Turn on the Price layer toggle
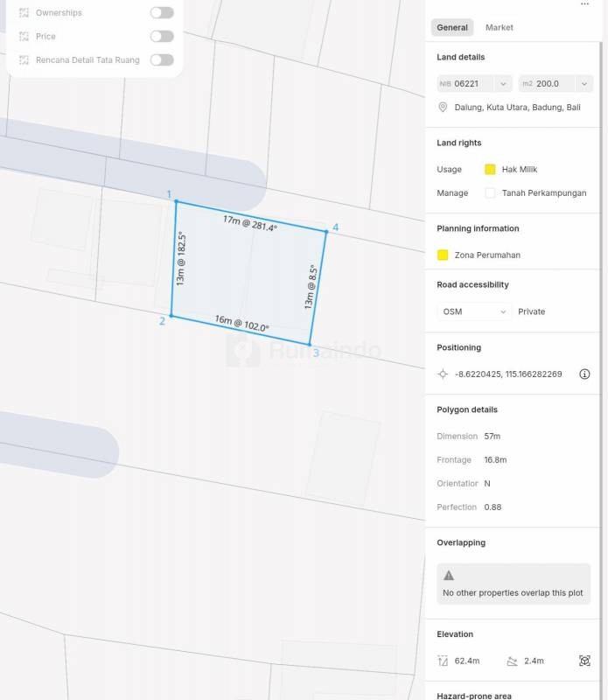The image size is (608, 700). pos(162,37)
